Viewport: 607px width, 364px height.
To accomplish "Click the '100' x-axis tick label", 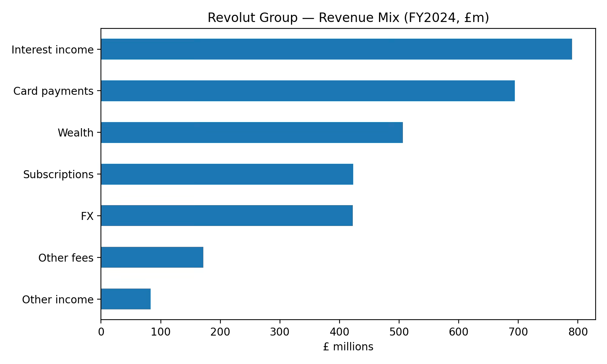I will pos(160,332).
